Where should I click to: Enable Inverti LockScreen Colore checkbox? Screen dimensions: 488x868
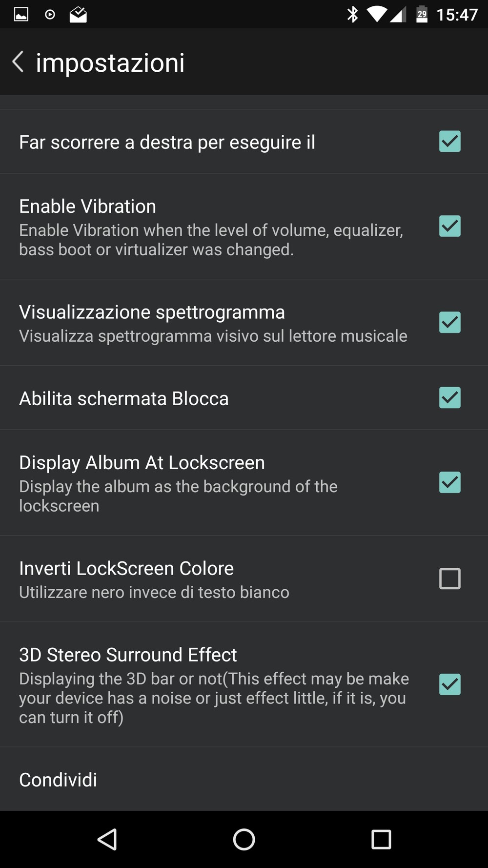point(449,579)
